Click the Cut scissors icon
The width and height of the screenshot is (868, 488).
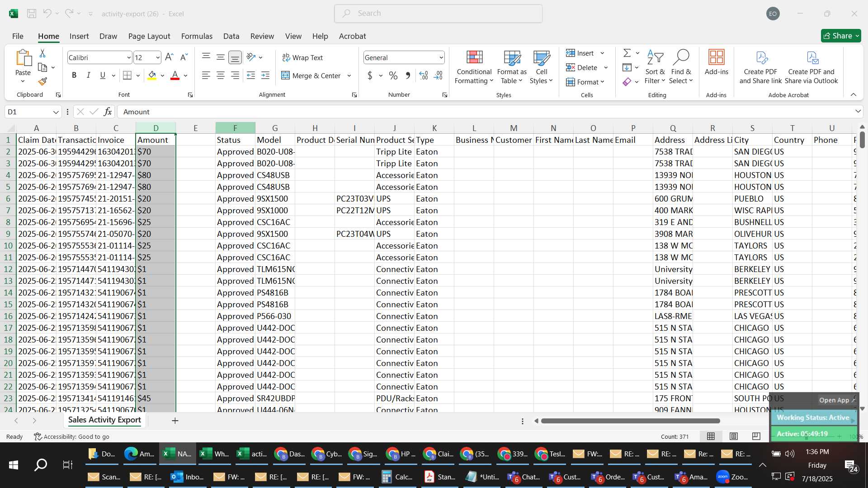[42, 53]
